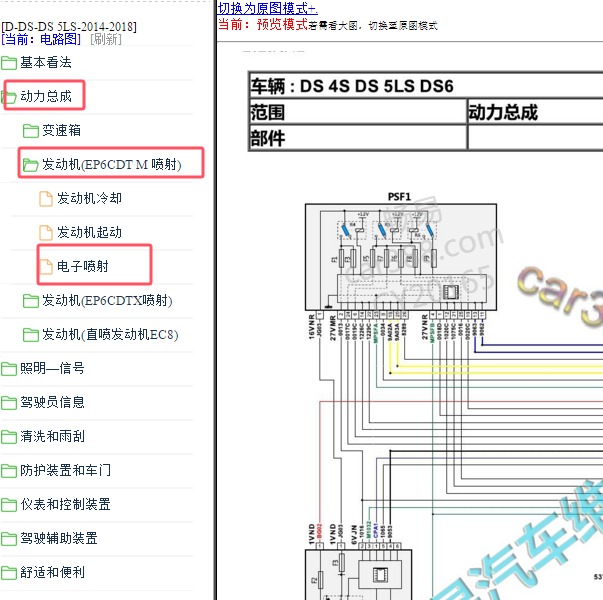Click document icon beside 电子喷射
The image size is (603, 600).
pos(46,267)
